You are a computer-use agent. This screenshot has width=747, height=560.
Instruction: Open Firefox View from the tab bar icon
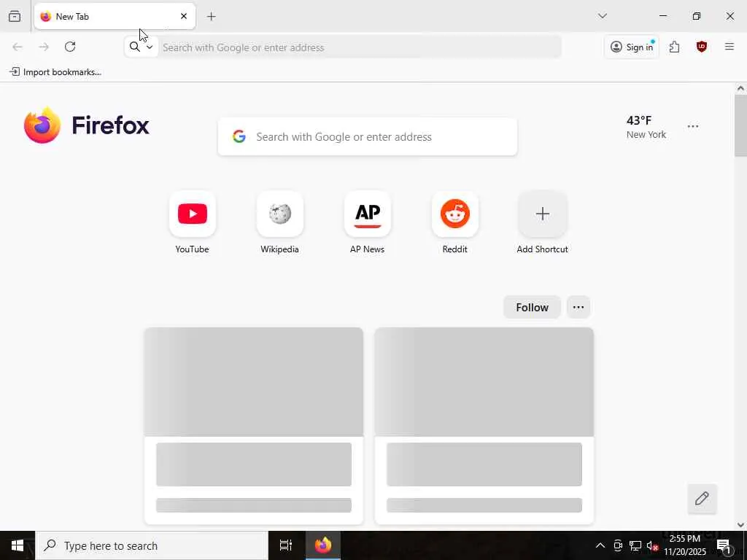click(15, 16)
